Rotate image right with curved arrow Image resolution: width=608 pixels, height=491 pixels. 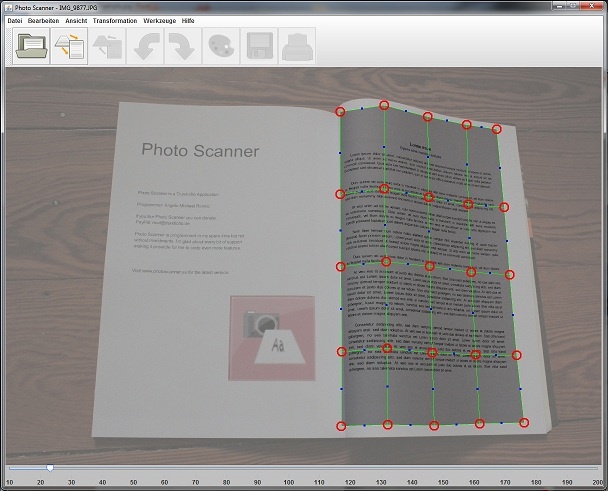[x=183, y=46]
